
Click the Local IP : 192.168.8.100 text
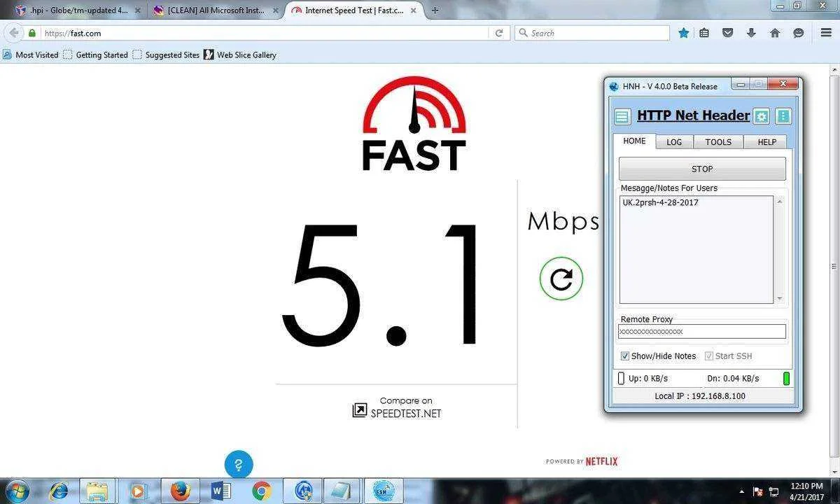pyautogui.click(x=700, y=396)
